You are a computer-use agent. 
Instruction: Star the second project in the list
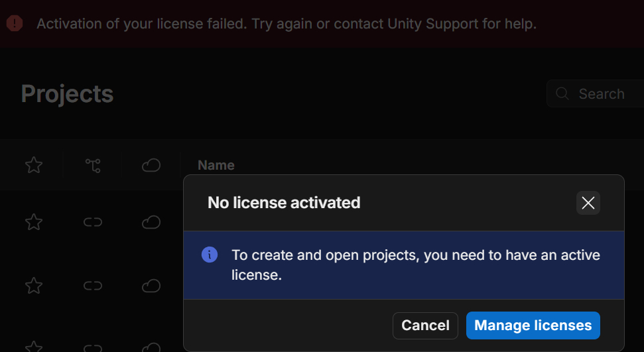pos(34,286)
